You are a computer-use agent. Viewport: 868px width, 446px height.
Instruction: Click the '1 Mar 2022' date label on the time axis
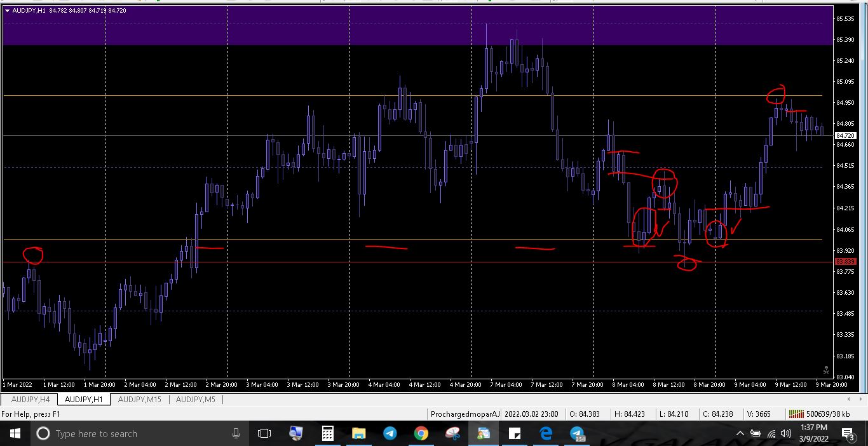pyautogui.click(x=17, y=384)
